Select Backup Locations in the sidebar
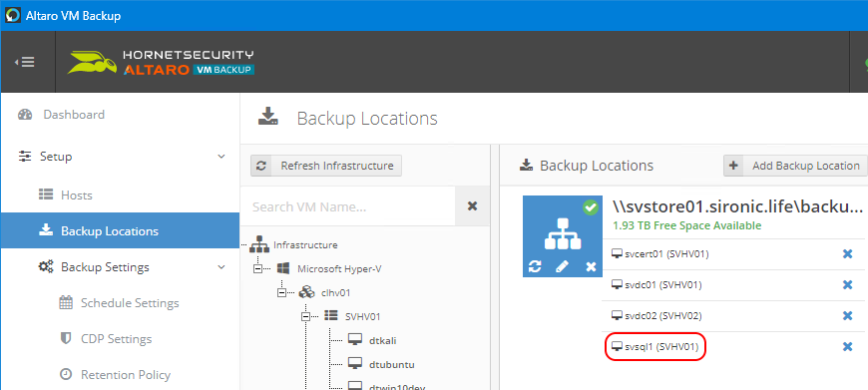The height and width of the screenshot is (390, 868). click(x=120, y=230)
